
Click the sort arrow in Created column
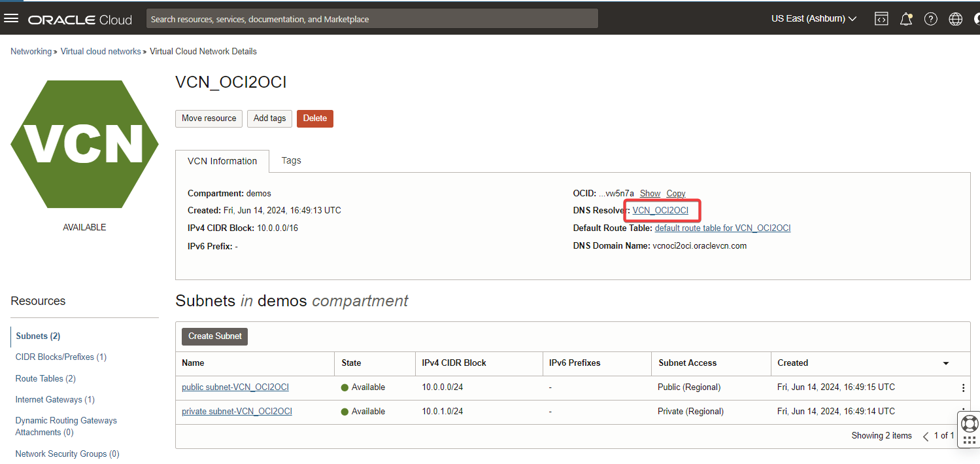(946, 363)
